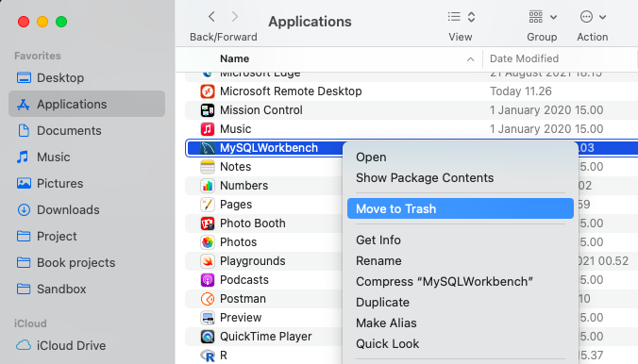The height and width of the screenshot is (364, 638).
Task: Select the Music app icon in list
Action: click(x=208, y=129)
